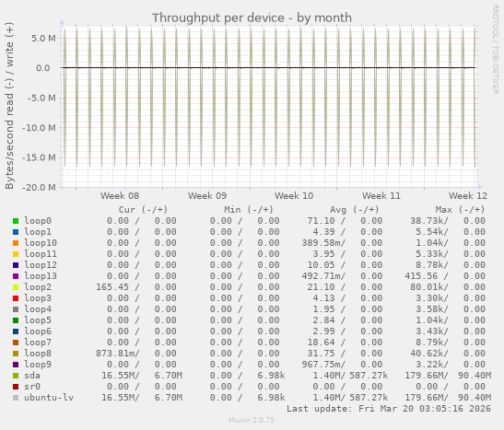Click loop9 average value 967.75m
This screenshot has height=430, width=504.
pyautogui.click(x=321, y=365)
